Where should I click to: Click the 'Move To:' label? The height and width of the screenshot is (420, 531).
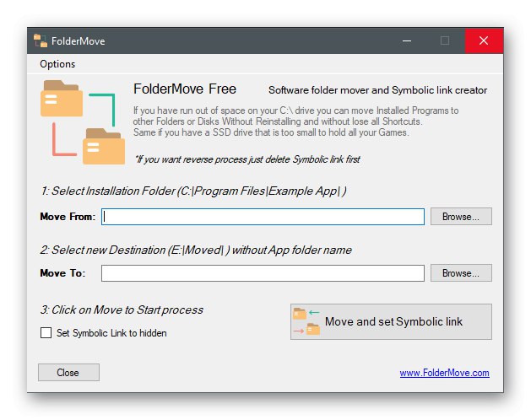(x=62, y=273)
